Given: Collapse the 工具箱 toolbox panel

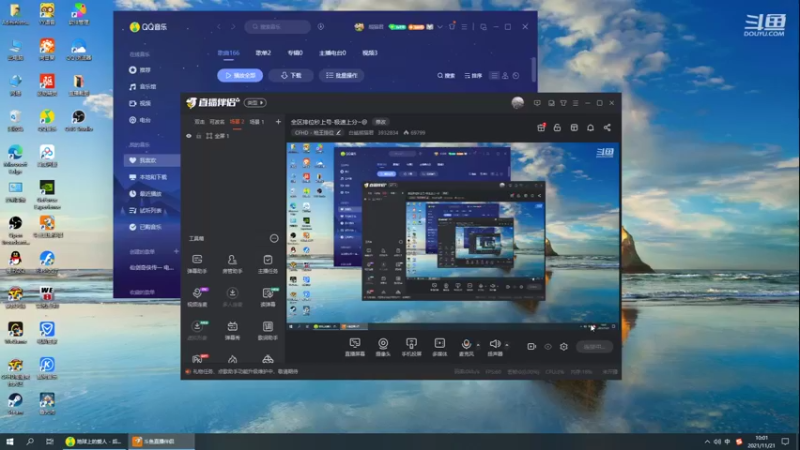Looking at the screenshot, I should point(274,238).
